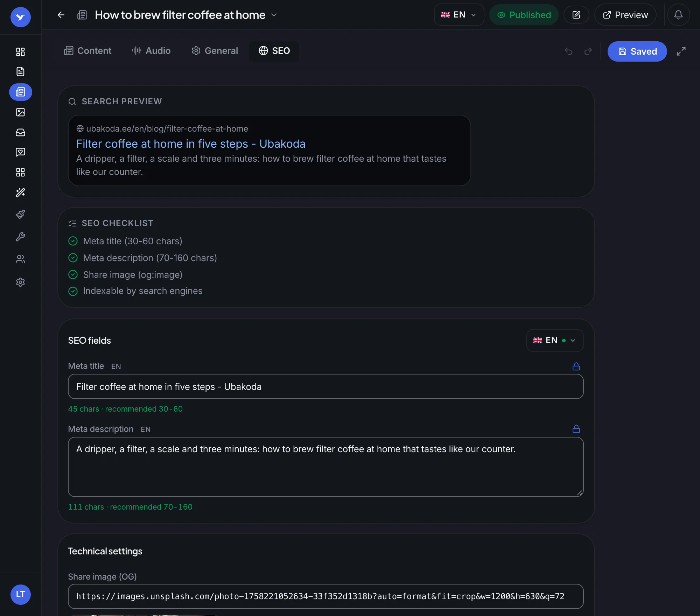
Task: Click the ubakoda.ee preview URL
Action: tap(167, 129)
